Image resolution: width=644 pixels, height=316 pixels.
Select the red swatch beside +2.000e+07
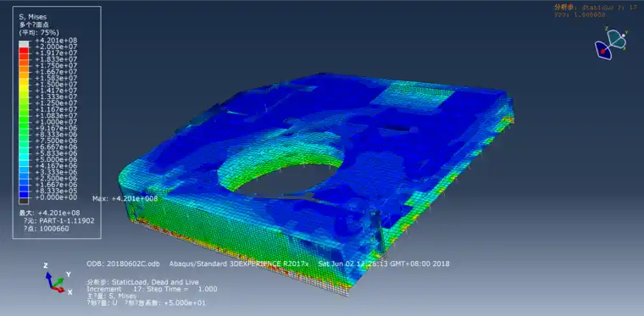click(x=25, y=50)
